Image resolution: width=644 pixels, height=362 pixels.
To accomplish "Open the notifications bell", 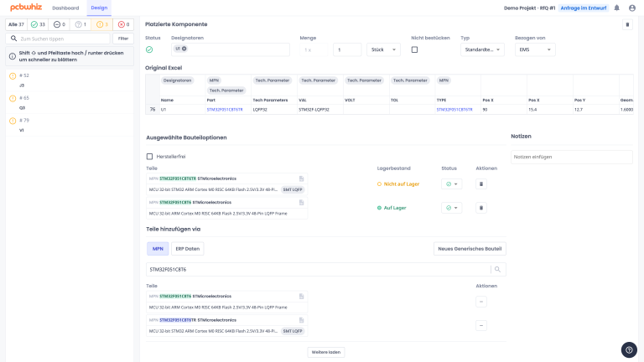I will pyautogui.click(x=617, y=8).
